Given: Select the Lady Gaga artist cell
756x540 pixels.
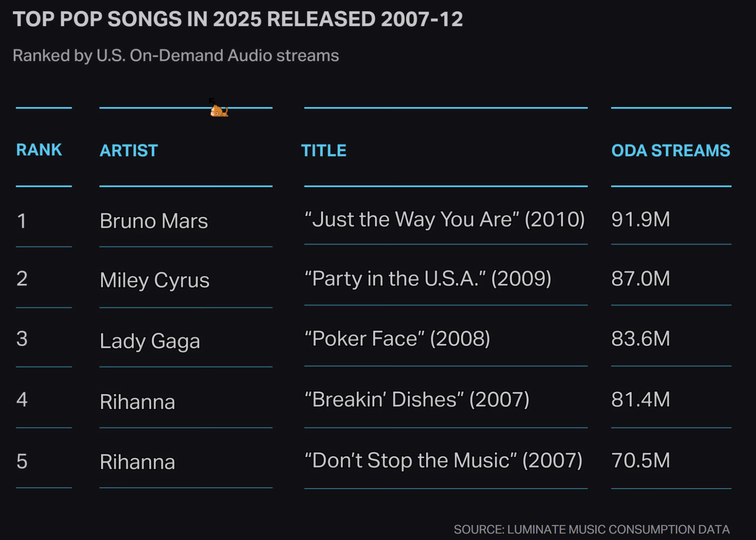Looking at the screenshot, I should point(150,341).
